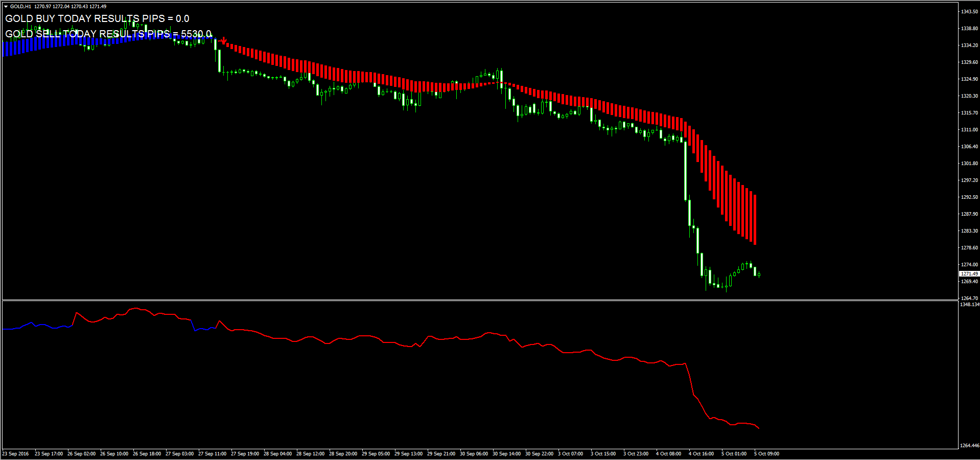
Task: Select the GOLD,H1 chart title text
Action: 20,7
